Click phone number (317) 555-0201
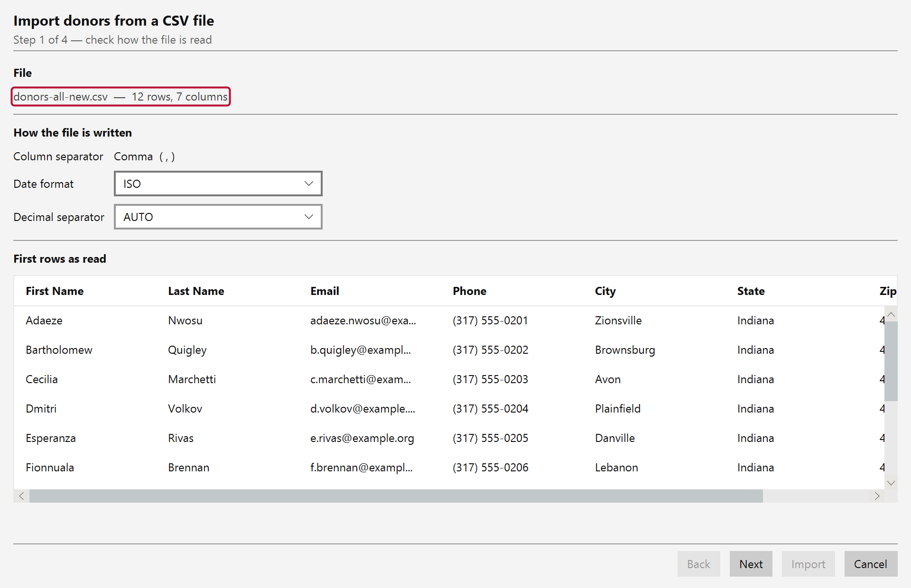The width and height of the screenshot is (911, 588). [x=490, y=321]
